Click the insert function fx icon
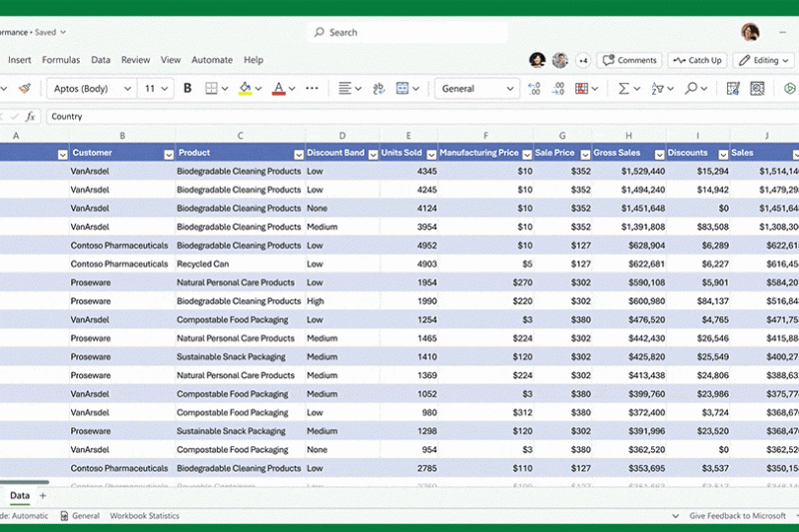Screen dimensions: 799x532 31,117
